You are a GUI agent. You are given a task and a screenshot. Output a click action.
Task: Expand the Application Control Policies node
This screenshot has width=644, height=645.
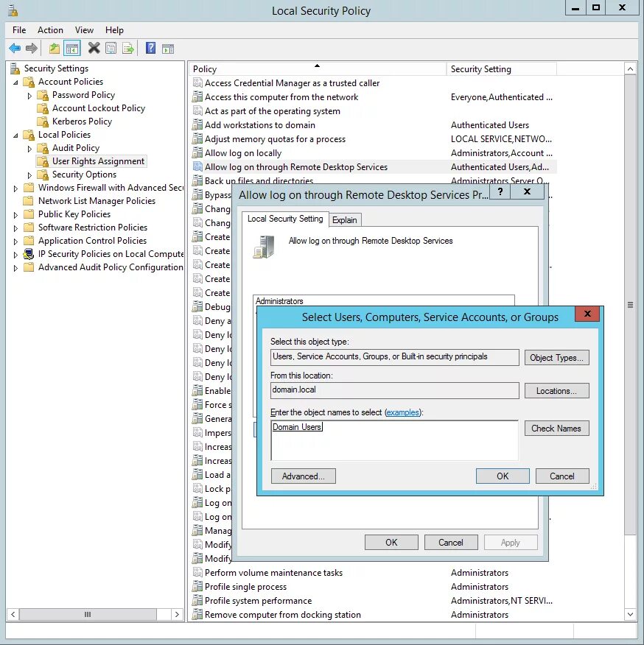[x=15, y=242]
